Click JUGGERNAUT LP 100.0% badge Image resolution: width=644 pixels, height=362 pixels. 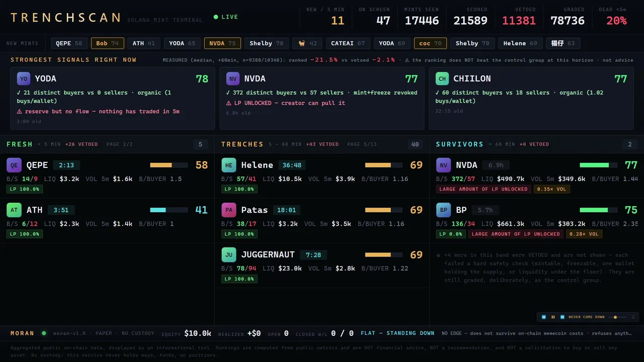tap(239, 279)
